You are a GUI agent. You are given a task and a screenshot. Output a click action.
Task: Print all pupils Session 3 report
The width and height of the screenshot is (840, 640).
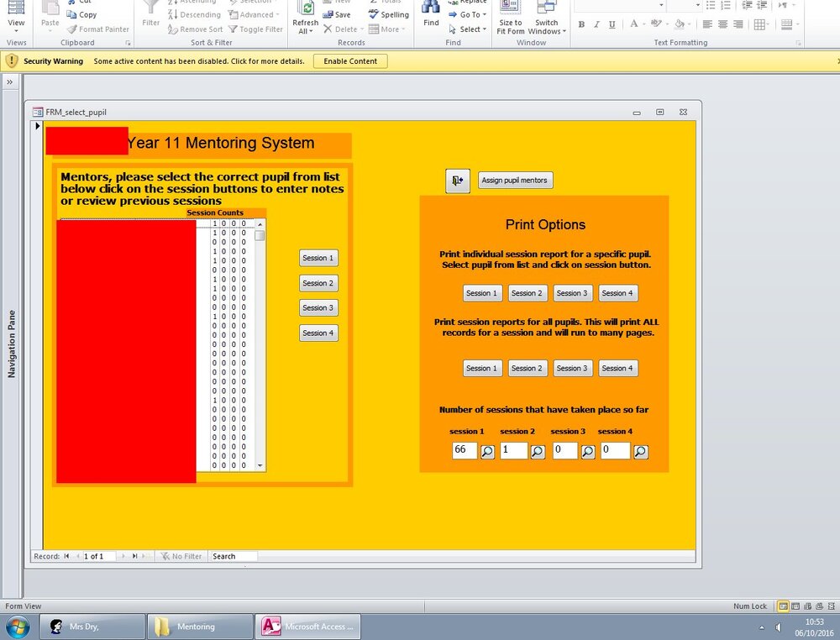pyautogui.click(x=572, y=368)
